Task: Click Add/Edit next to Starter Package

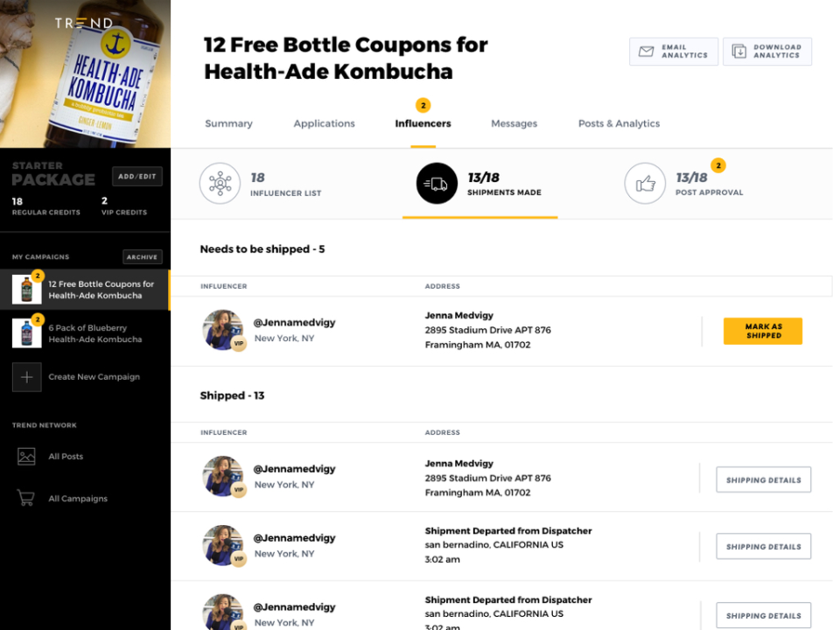Action: point(137,176)
